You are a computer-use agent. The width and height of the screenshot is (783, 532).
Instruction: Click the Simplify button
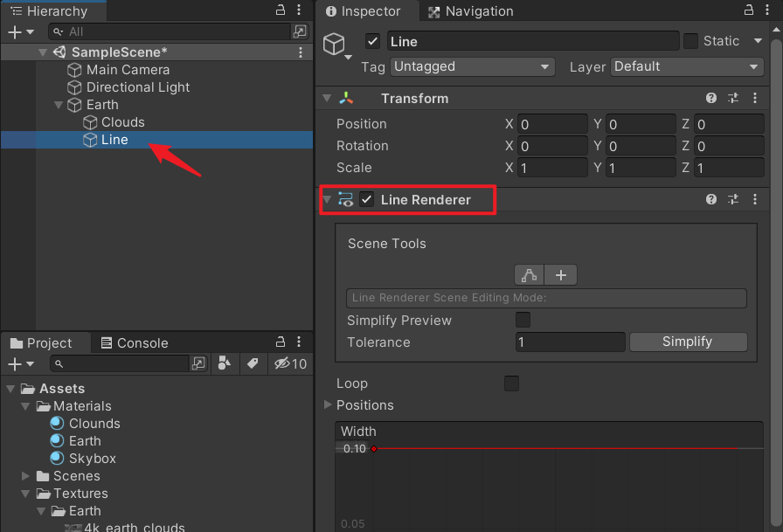pyautogui.click(x=688, y=342)
